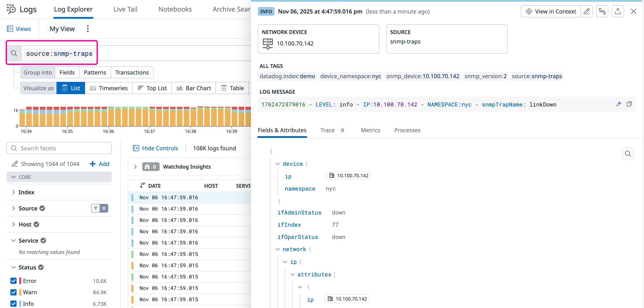Uncheck the Warn status checkbox
Image resolution: width=644 pixels, height=308 pixels.
pos(13,292)
